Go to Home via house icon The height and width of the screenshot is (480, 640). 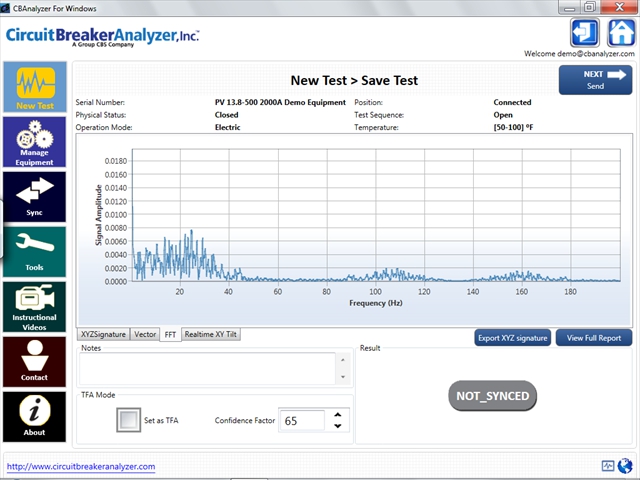[621, 32]
